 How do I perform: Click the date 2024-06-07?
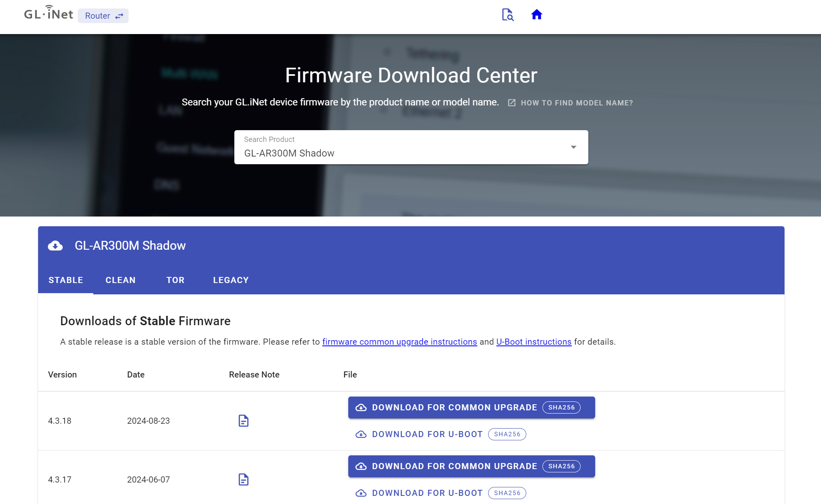tap(148, 480)
